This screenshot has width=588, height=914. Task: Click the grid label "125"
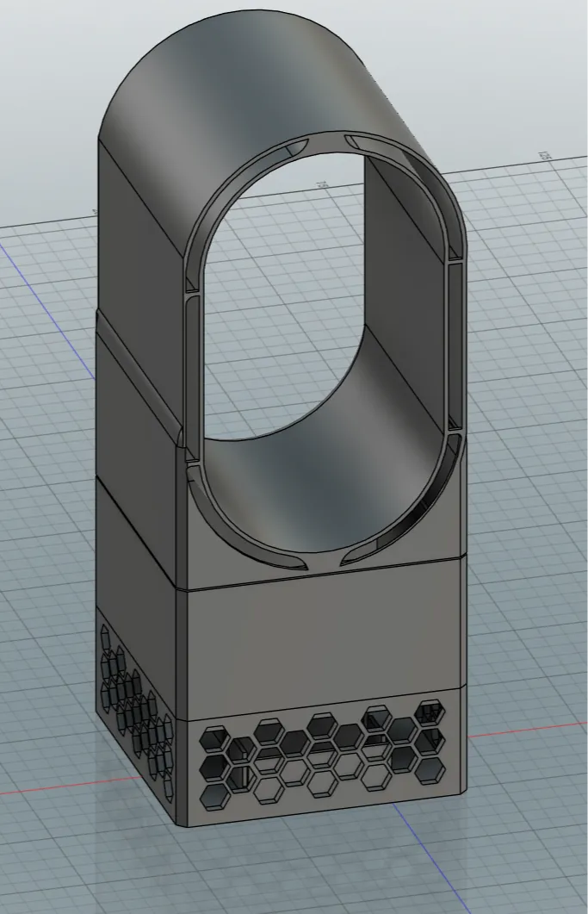tap(544, 156)
